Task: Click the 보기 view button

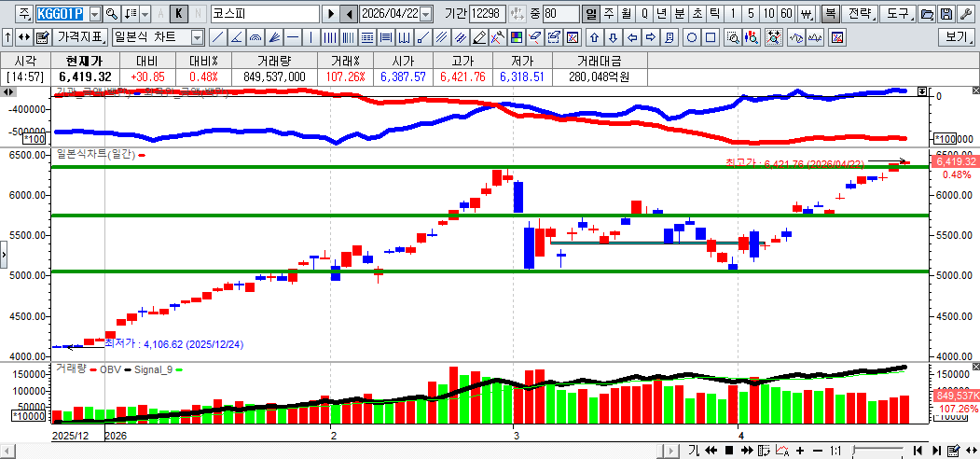Action: 957,37
